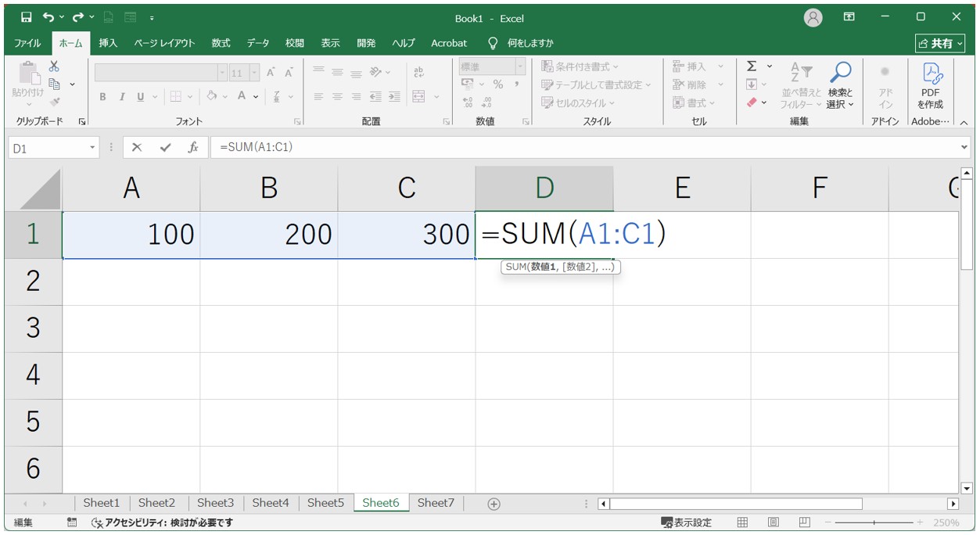The width and height of the screenshot is (980, 535).
Task: Open the Insert Function fx dialog
Action: click(x=192, y=147)
